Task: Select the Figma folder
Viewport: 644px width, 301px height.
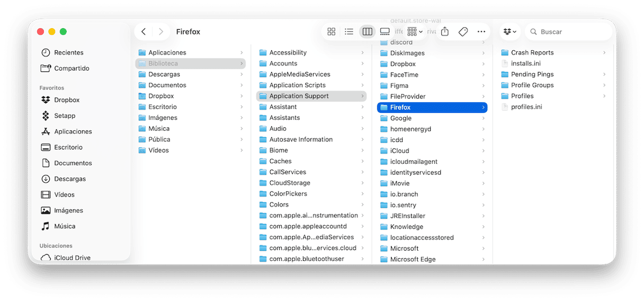Action: click(x=432, y=85)
